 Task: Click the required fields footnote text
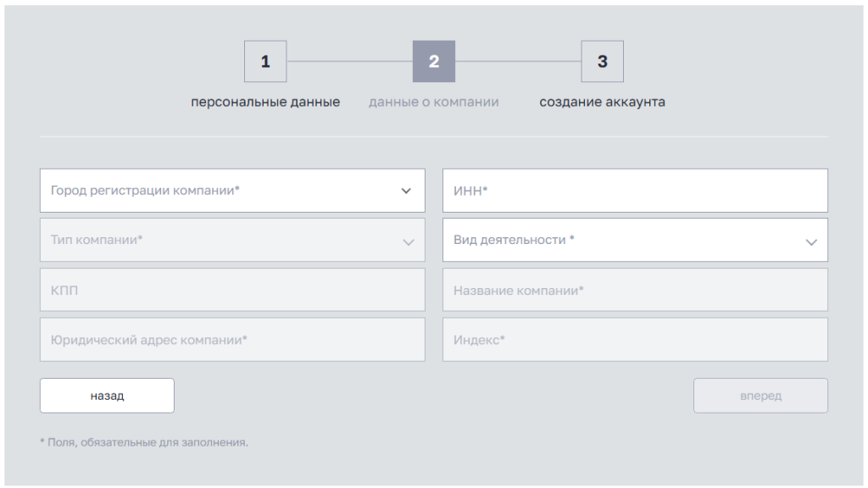pos(144,442)
